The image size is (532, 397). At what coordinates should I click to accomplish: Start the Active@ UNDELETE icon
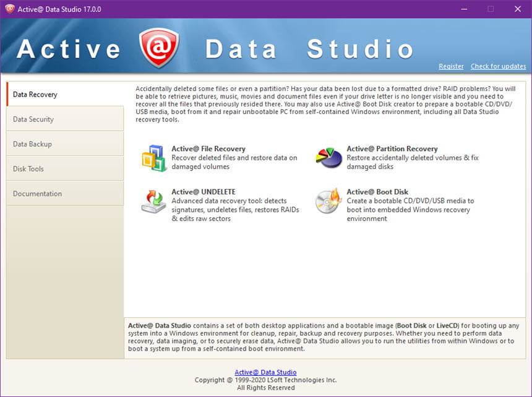(x=153, y=201)
